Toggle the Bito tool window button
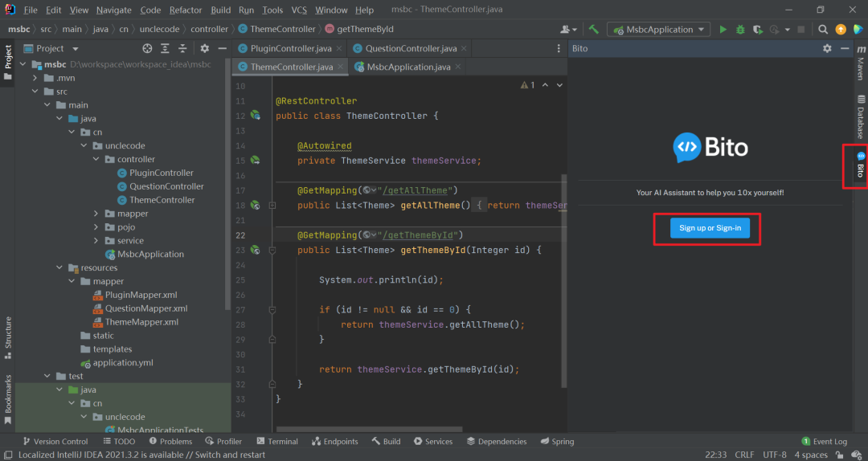The image size is (868, 461). [x=861, y=165]
